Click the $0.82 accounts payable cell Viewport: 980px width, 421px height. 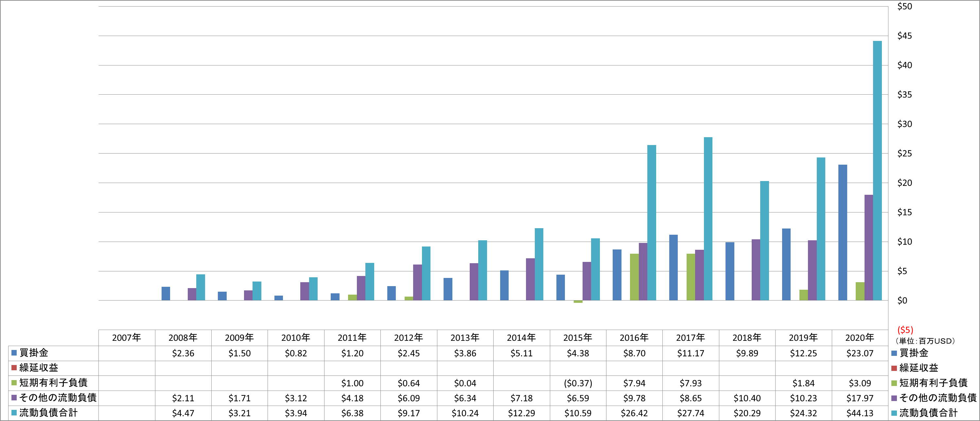(x=296, y=353)
